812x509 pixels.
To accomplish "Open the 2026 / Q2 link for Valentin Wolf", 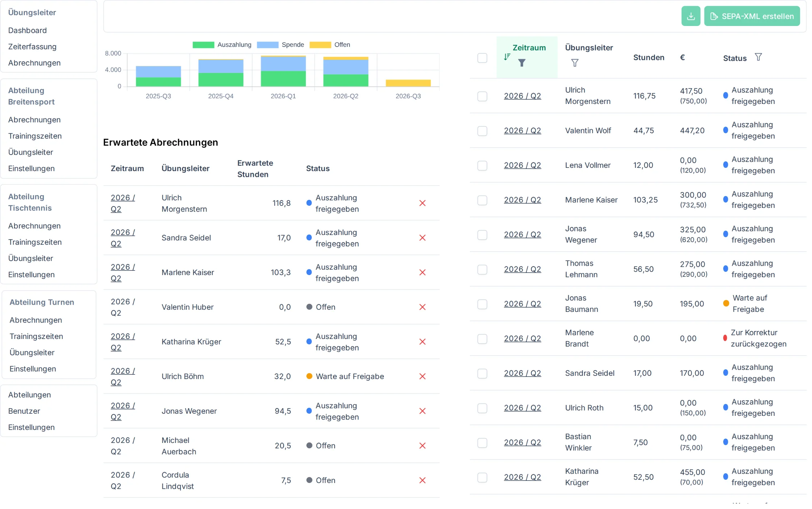I will click(522, 131).
